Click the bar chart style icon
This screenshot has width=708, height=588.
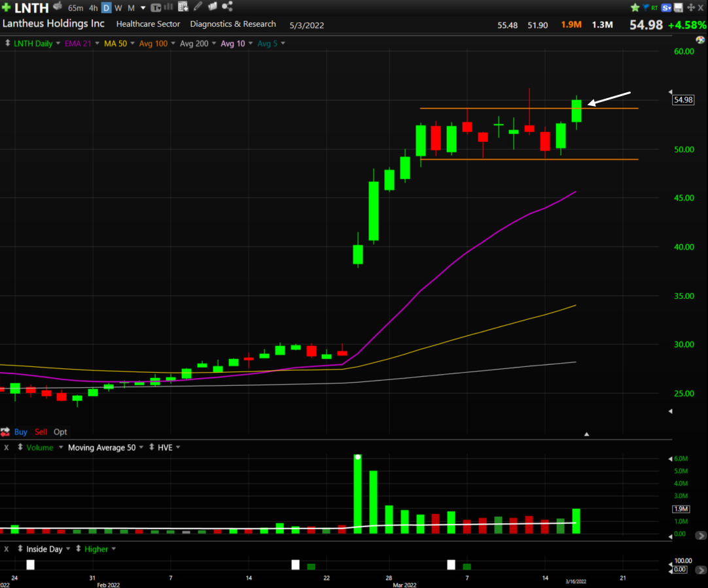tap(168, 7)
